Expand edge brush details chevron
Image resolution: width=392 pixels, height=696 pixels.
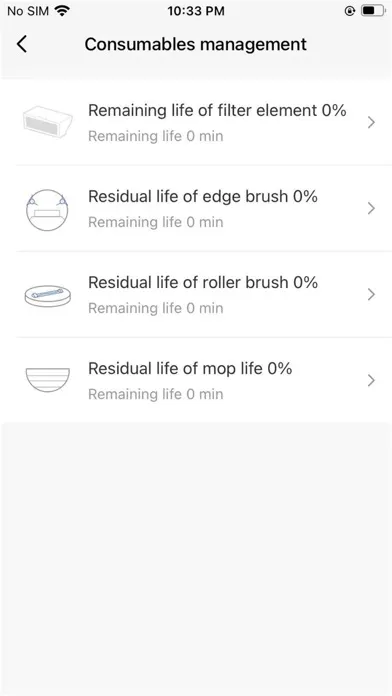click(x=372, y=208)
